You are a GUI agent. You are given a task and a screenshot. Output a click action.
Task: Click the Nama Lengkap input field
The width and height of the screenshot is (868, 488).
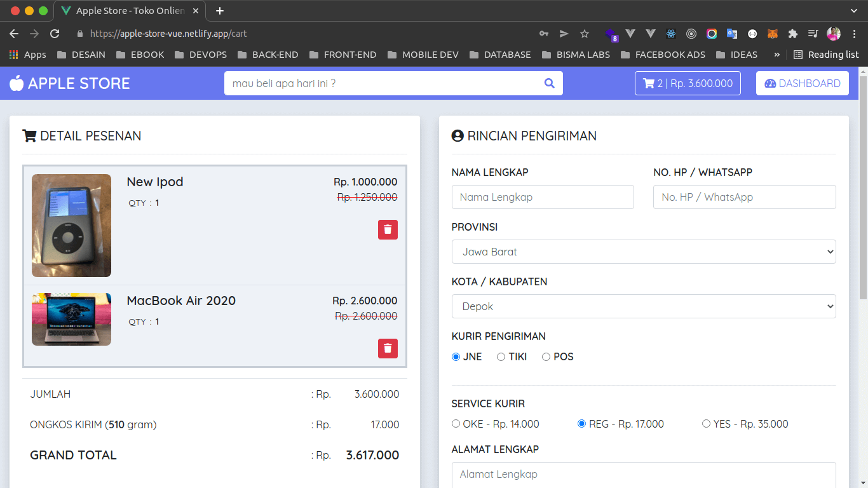[543, 197]
